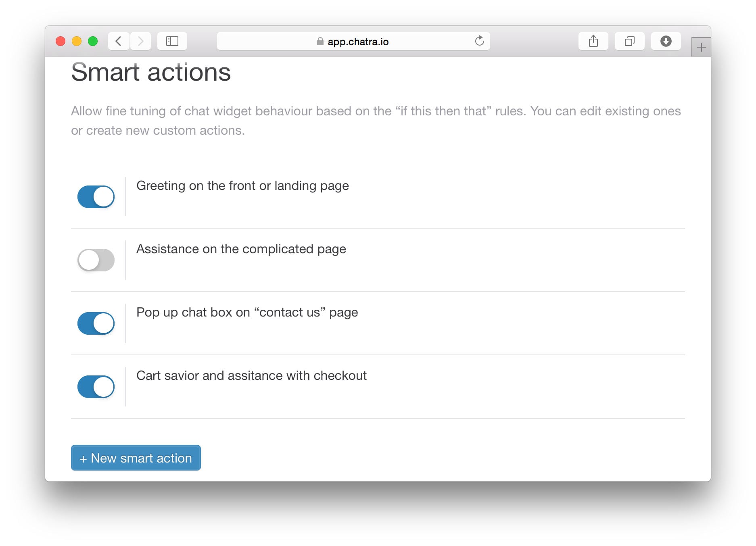Minimize the window with yellow button
Image resolution: width=756 pixels, height=546 pixels.
pos(77,41)
